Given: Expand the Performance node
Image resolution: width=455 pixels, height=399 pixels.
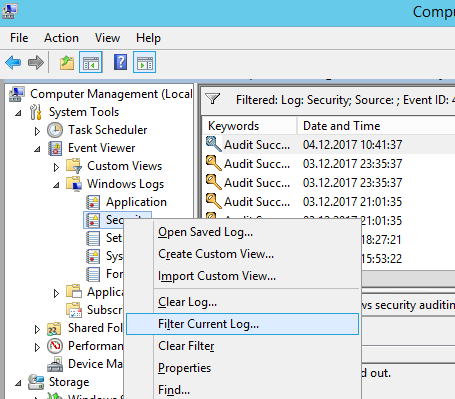Looking at the screenshot, I should coord(37,347).
